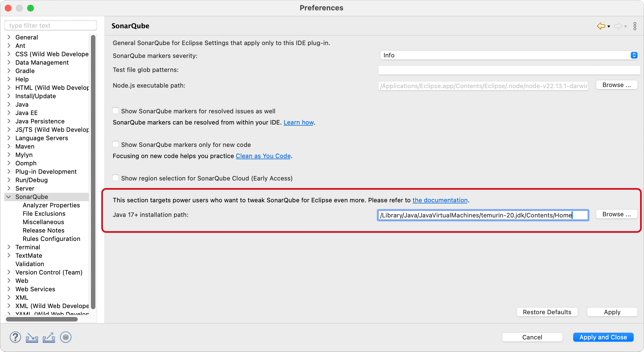Expand the XML node

(x=9, y=297)
